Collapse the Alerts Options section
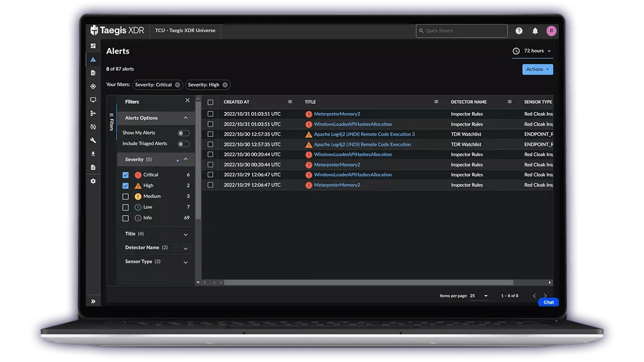Viewport: 644px width, 362px height. [x=186, y=118]
